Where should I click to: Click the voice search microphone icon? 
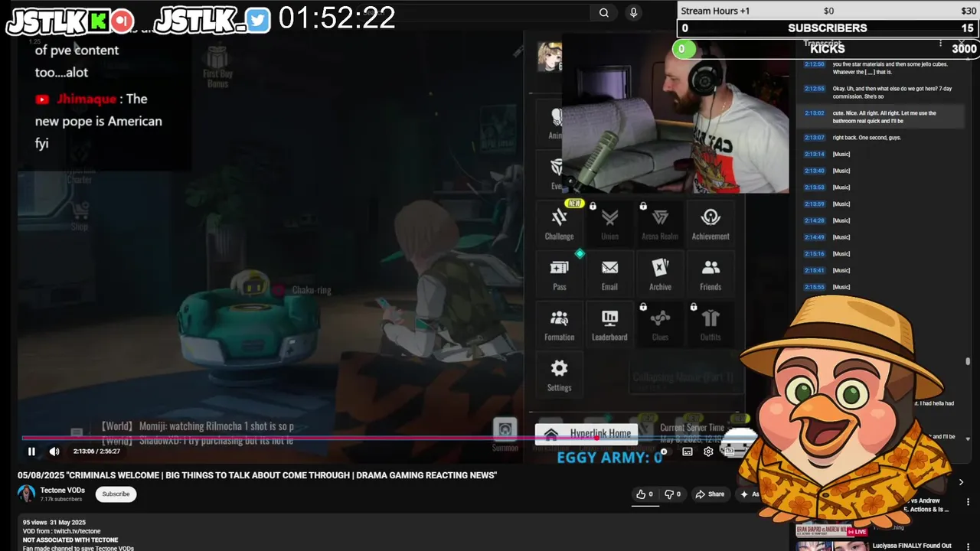point(633,12)
